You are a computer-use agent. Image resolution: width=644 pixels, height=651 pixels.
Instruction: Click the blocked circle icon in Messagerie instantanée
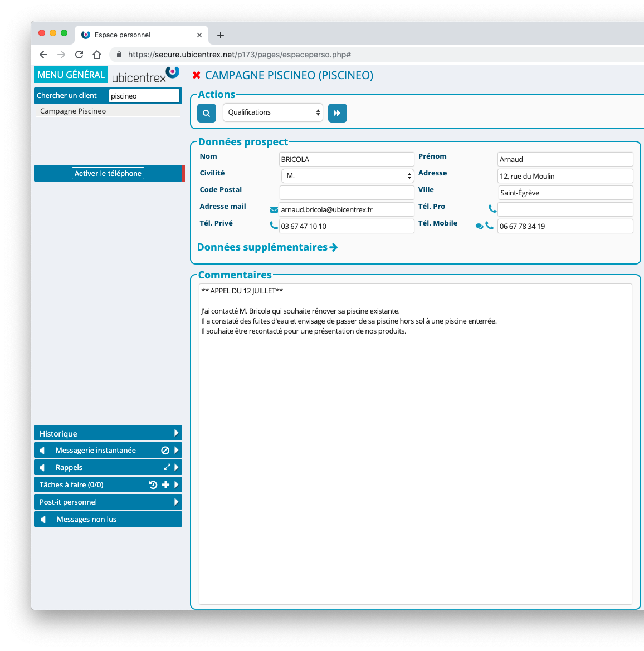165,451
